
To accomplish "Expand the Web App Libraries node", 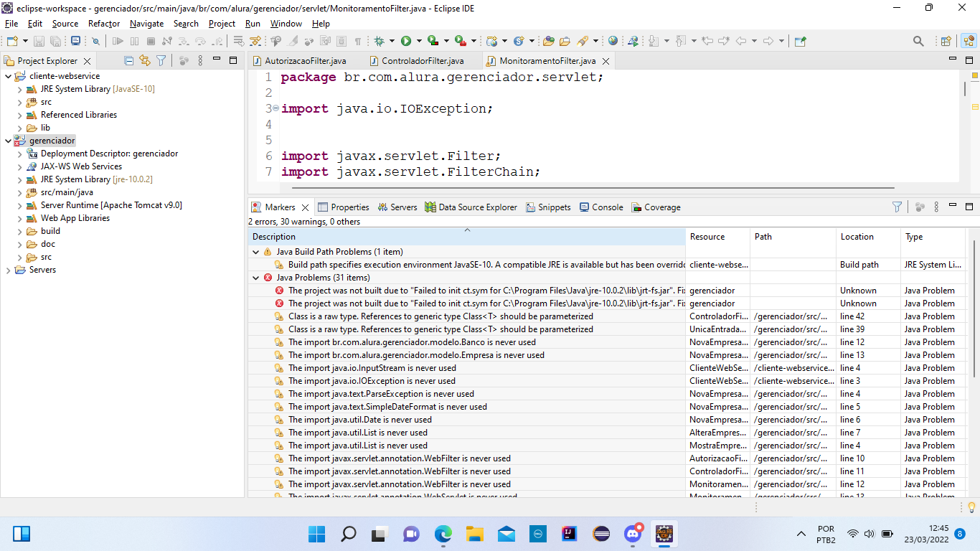I will pyautogui.click(x=20, y=218).
